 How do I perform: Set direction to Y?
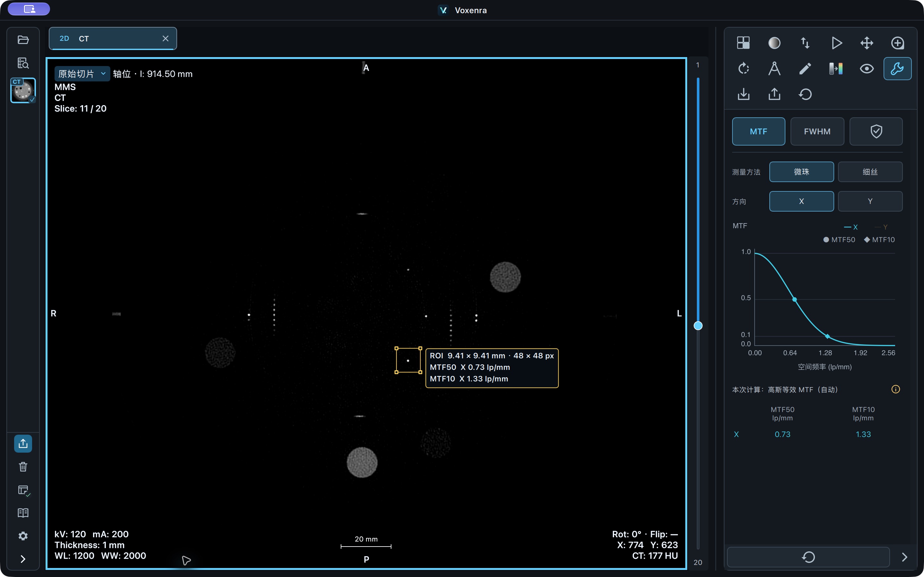pyautogui.click(x=870, y=201)
